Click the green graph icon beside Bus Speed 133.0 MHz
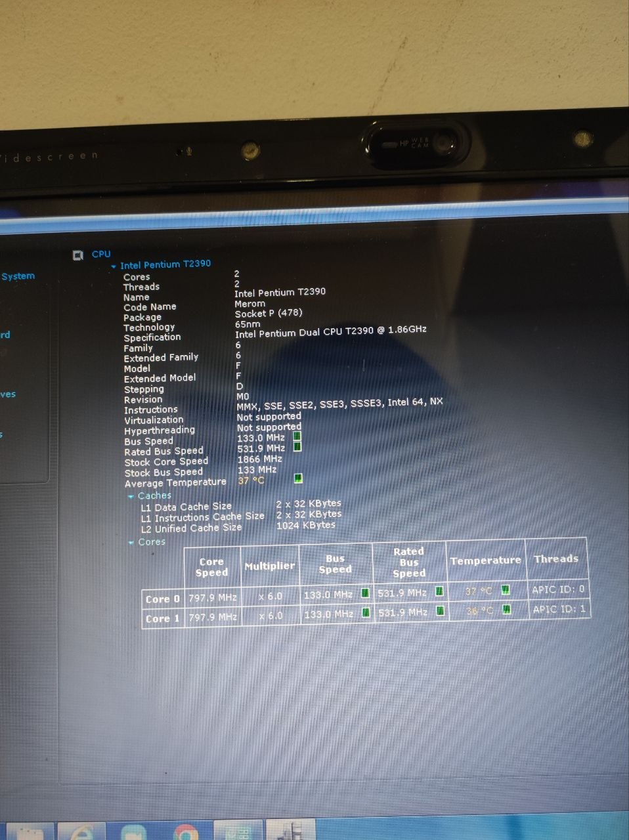 297,436
